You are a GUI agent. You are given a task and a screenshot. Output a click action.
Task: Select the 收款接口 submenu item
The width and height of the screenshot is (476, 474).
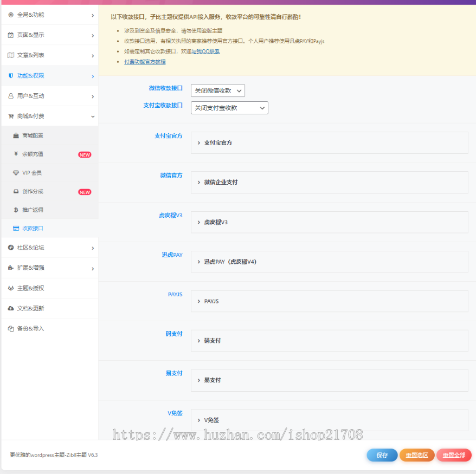pyautogui.click(x=50, y=229)
